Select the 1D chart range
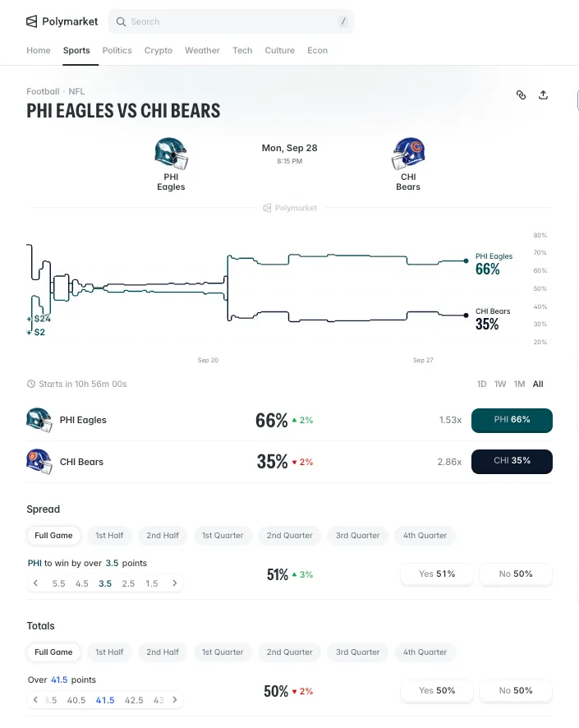Image resolution: width=579 pixels, height=728 pixels. pyautogui.click(x=481, y=384)
